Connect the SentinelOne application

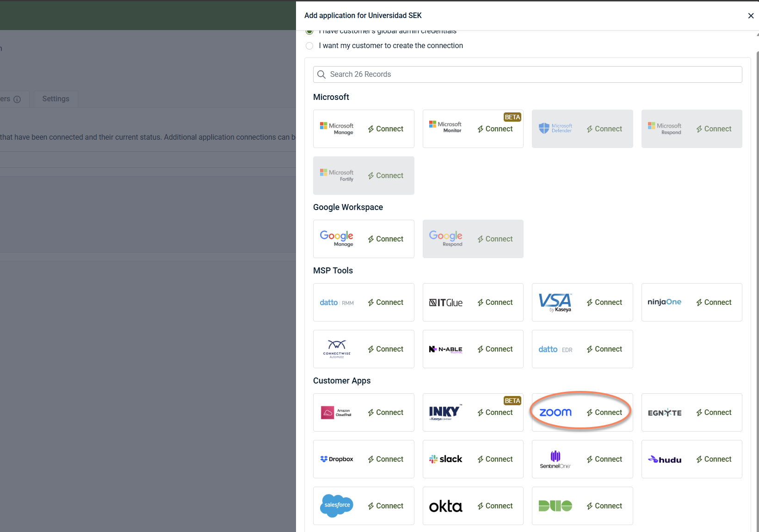tap(605, 459)
